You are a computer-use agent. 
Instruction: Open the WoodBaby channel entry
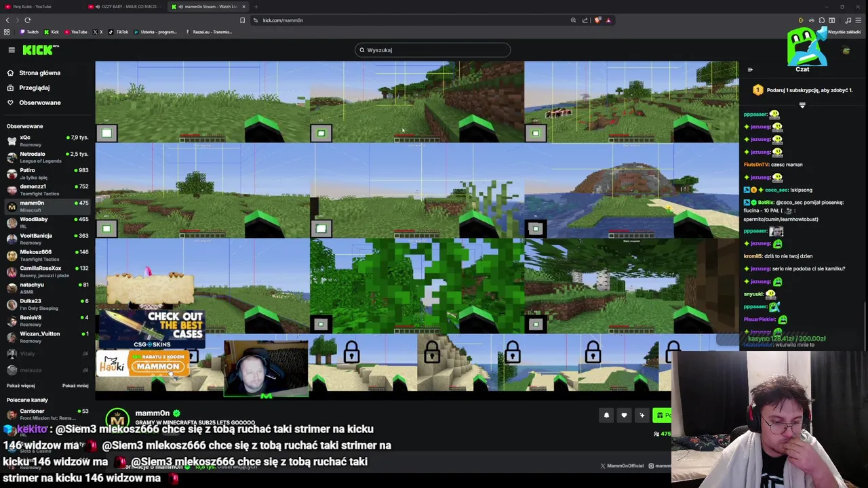pyautogui.click(x=47, y=222)
